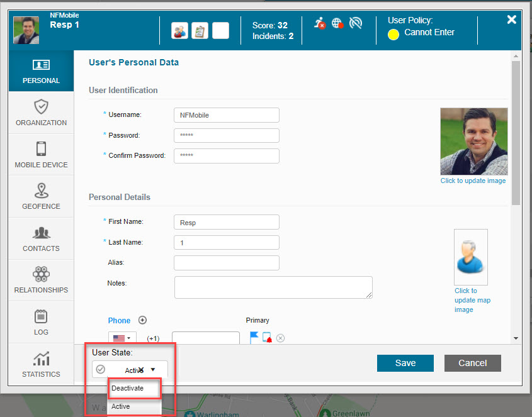
Task: Add a phone number with plus icon
Action: (142, 320)
